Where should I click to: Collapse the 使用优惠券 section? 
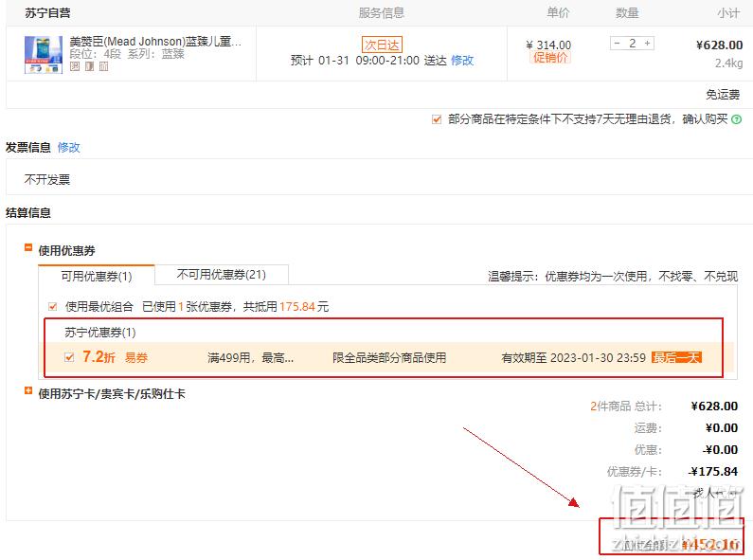(x=28, y=248)
